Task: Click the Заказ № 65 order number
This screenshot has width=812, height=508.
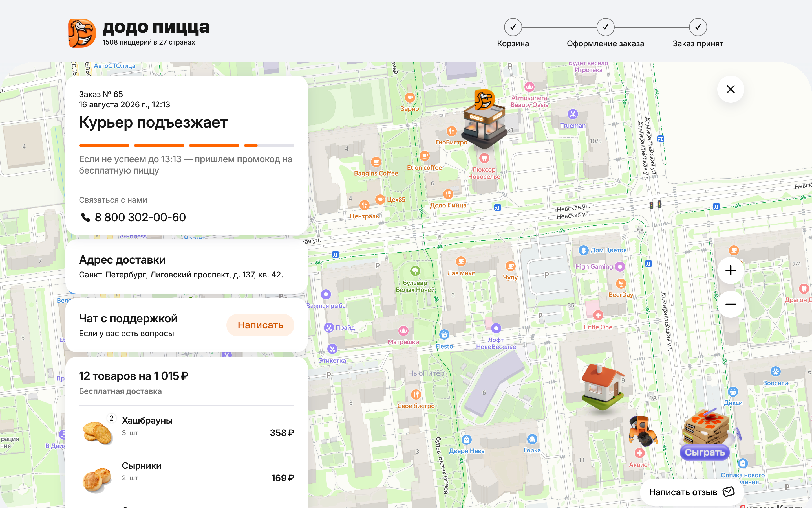Action: click(101, 95)
